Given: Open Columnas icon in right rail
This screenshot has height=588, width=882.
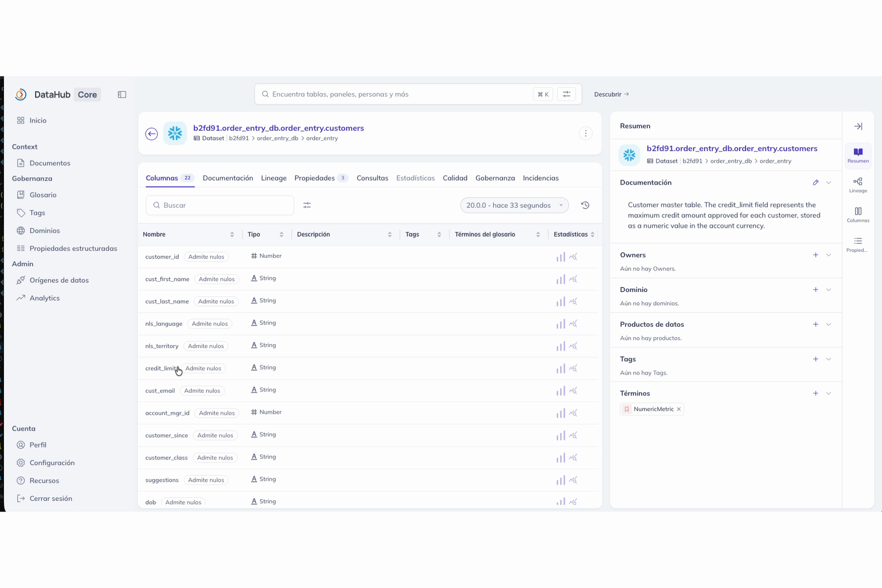Looking at the screenshot, I should click(x=858, y=215).
